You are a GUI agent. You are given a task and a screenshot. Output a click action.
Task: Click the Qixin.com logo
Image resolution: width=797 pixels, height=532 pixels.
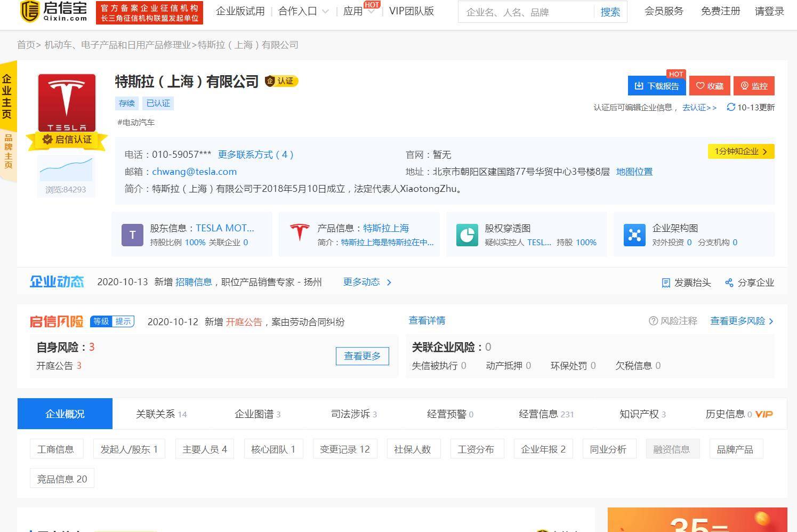pos(54,12)
